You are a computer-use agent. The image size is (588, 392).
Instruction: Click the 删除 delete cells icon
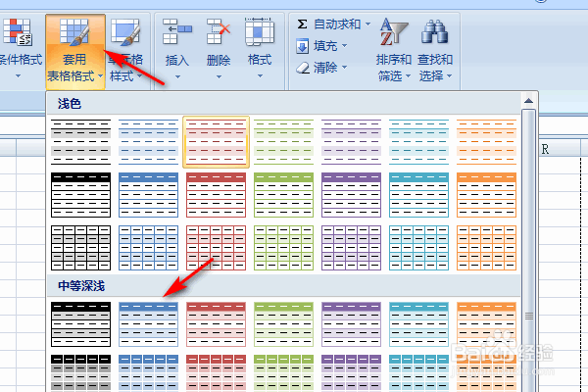(219, 32)
